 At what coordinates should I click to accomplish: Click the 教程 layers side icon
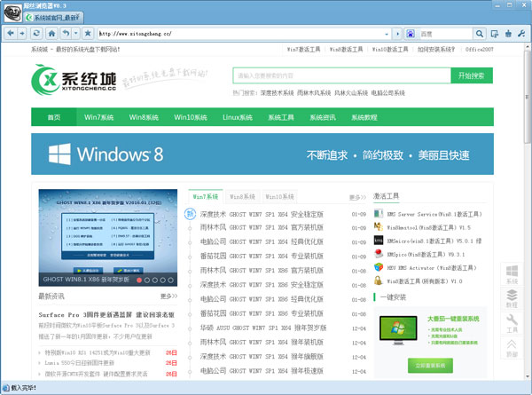(512, 298)
